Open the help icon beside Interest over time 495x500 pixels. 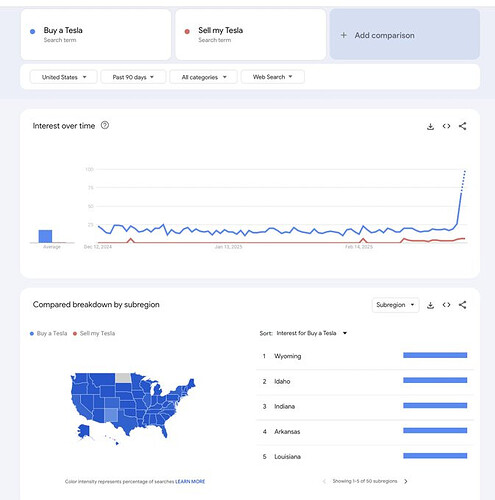pos(105,125)
